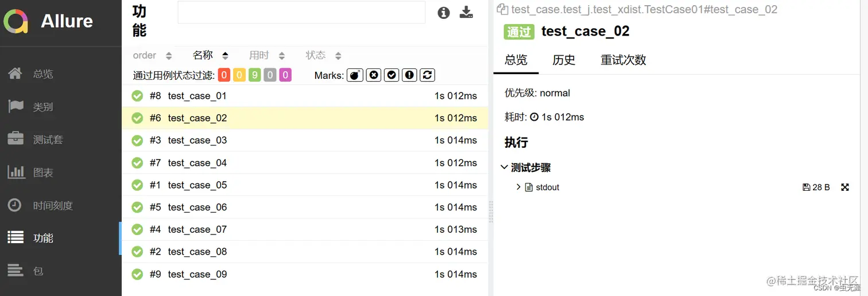
Task: Open the test_case_01 row
Action: [x=305, y=96]
